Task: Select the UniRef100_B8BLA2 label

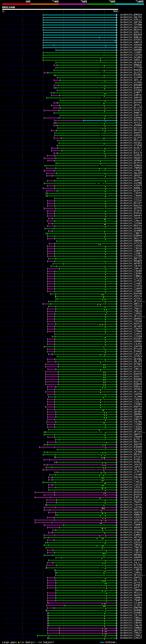Action: [x=131, y=37]
